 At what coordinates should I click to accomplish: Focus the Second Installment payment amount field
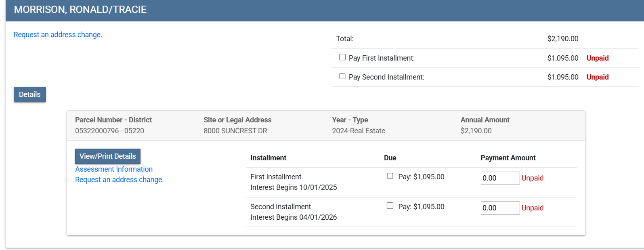coord(500,208)
